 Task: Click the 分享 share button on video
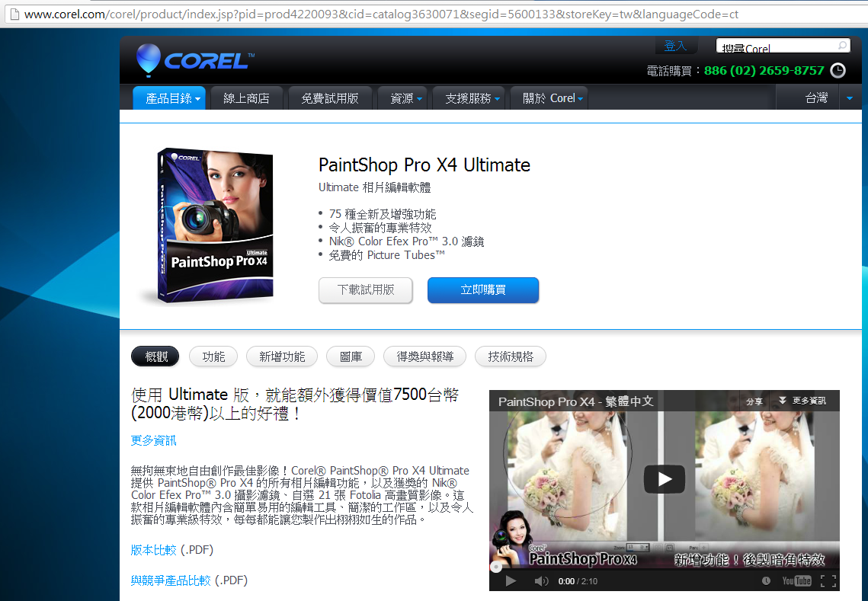coord(754,401)
